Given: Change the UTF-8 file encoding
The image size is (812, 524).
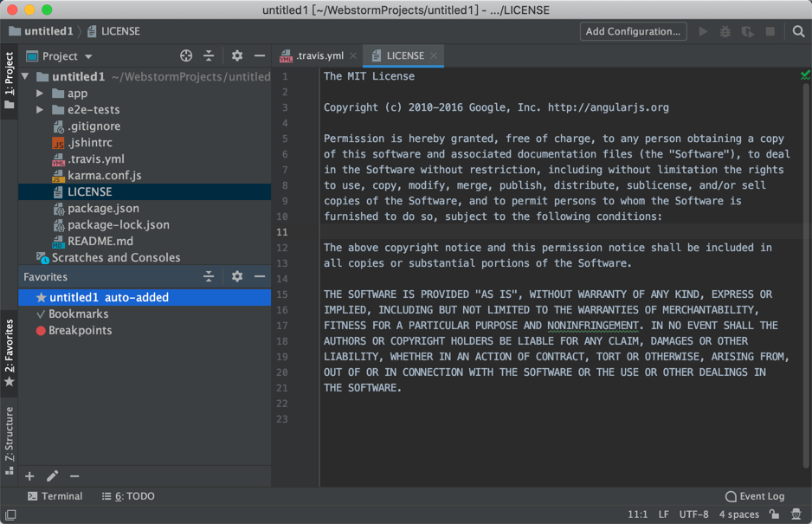Looking at the screenshot, I should pyautogui.click(x=693, y=514).
